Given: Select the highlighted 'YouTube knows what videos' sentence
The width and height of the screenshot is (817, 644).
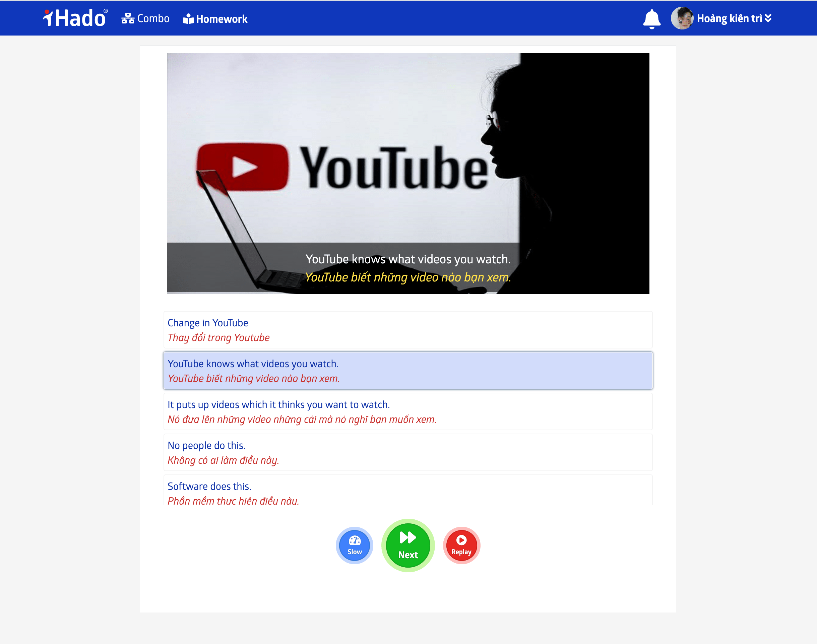Looking at the screenshot, I should (407, 371).
